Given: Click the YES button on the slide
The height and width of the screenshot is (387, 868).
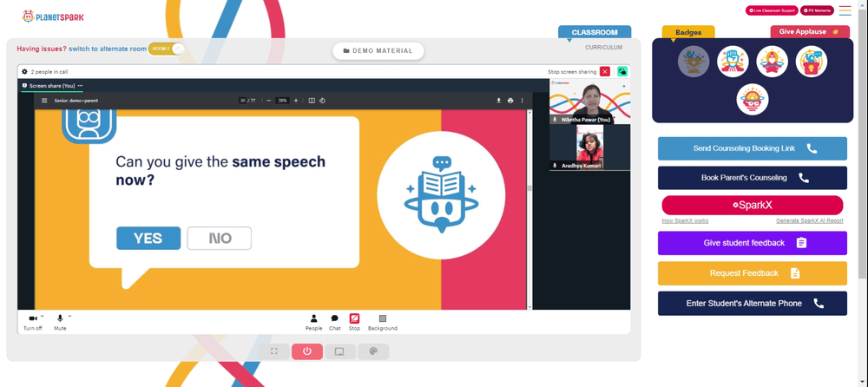Looking at the screenshot, I should pyautogui.click(x=148, y=238).
